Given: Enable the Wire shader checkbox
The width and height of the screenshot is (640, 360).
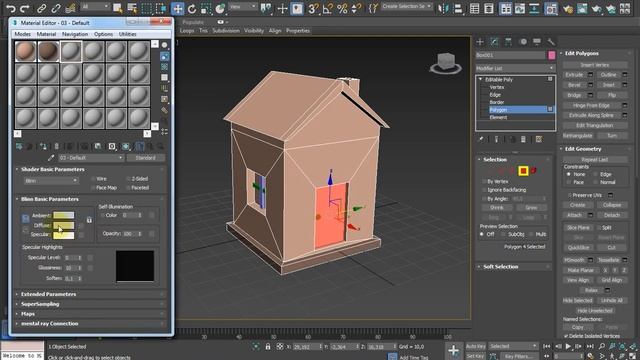Looking at the screenshot, I should coord(93,179).
